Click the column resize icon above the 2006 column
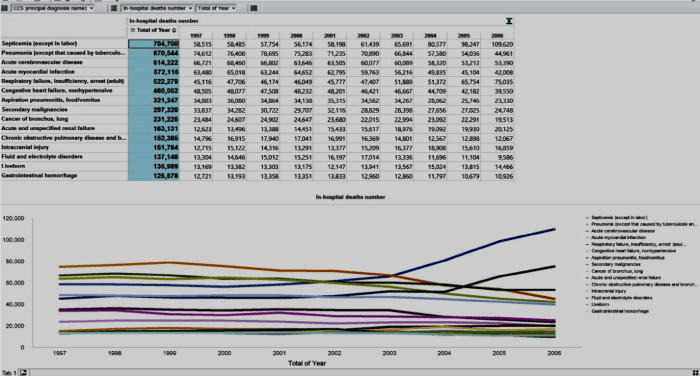 (x=509, y=21)
